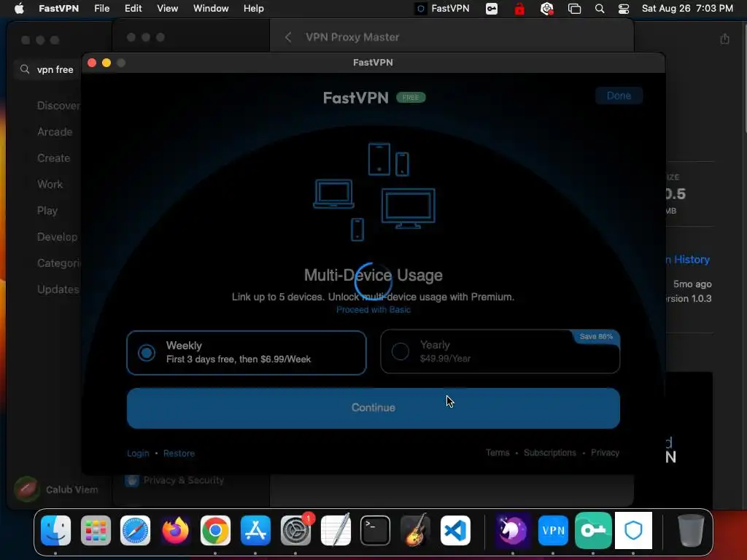Click the date and time in menu bar
The image size is (747, 560).
687,9
